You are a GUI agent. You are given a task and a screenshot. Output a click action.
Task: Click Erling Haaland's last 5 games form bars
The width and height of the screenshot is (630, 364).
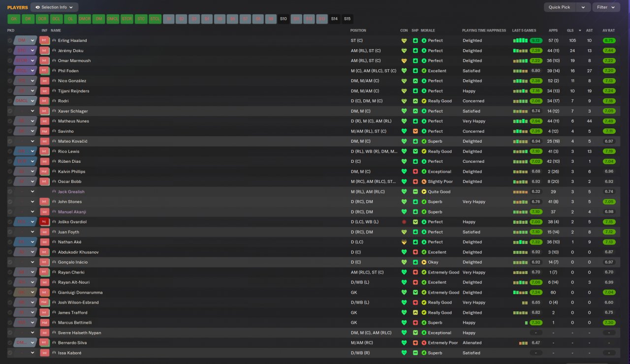tap(521, 41)
